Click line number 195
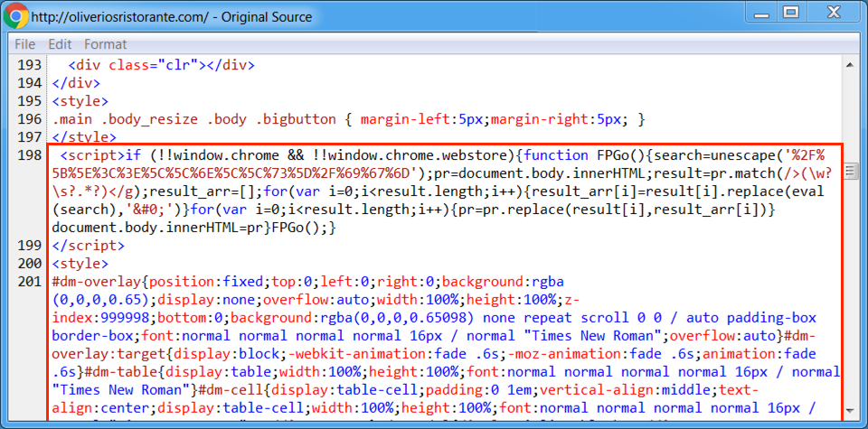The image size is (868, 429). (x=29, y=101)
